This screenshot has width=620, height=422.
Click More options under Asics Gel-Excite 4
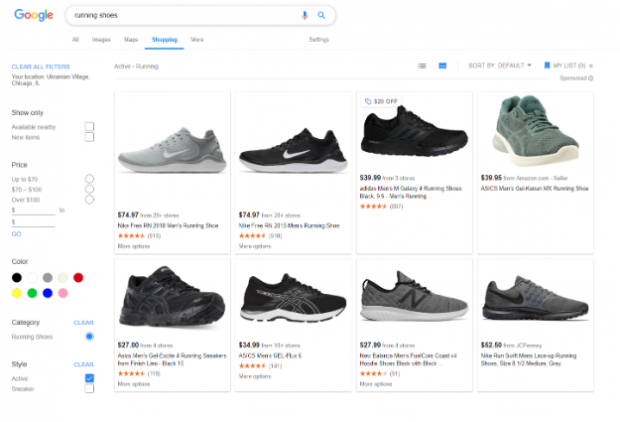[134, 384]
